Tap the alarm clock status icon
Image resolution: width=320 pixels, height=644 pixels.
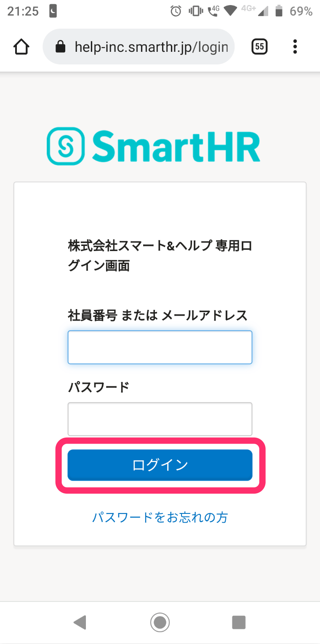coord(176,11)
